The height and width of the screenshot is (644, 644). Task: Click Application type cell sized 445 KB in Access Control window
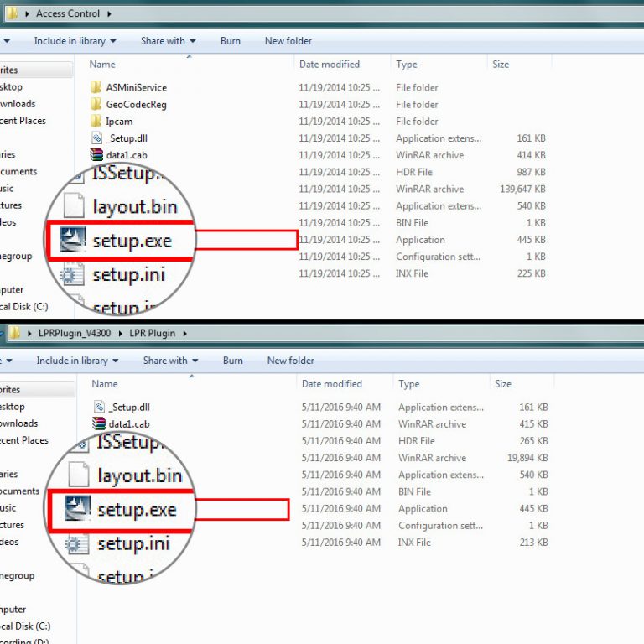pyautogui.click(x=420, y=240)
